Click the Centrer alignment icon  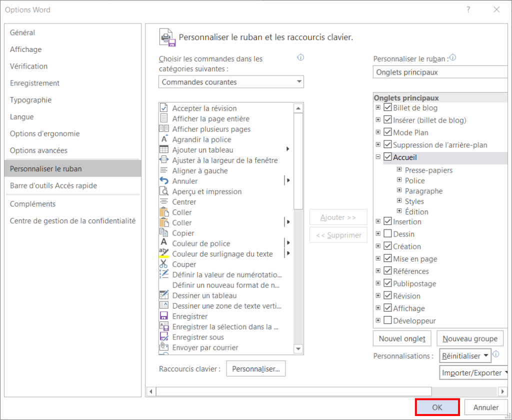click(164, 201)
